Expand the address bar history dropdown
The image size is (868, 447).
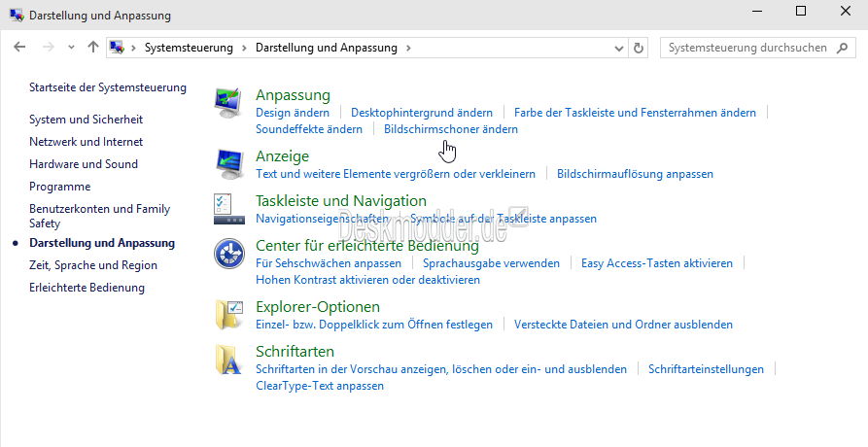click(x=619, y=48)
